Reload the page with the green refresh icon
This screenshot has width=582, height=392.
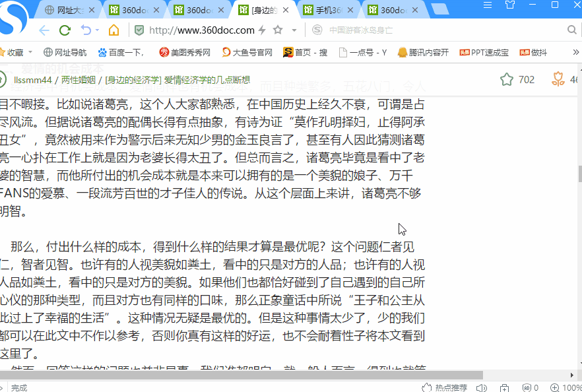[x=65, y=30]
